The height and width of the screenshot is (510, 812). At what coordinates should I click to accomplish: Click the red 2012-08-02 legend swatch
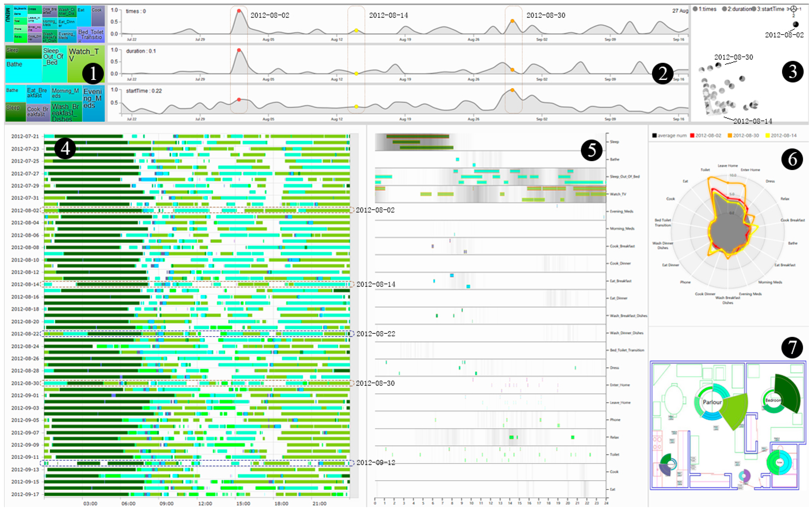(x=692, y=136)
